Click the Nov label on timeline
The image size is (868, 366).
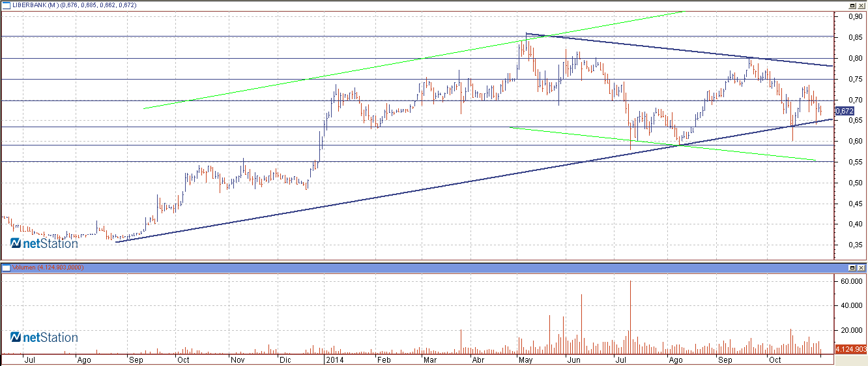238,359
